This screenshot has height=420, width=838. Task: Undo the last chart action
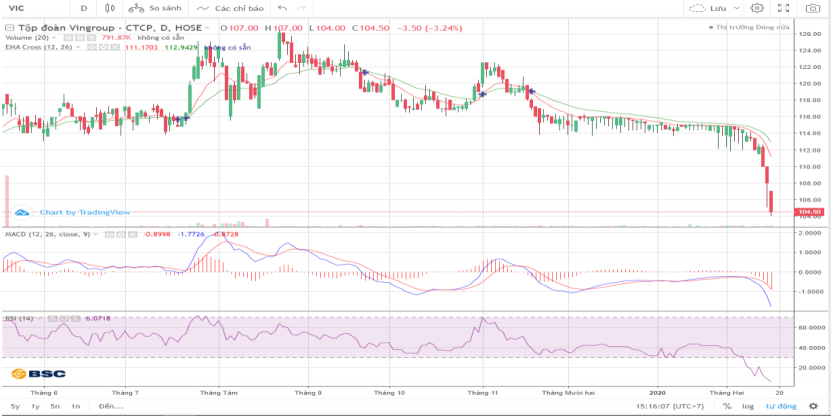tap(283, 8)
